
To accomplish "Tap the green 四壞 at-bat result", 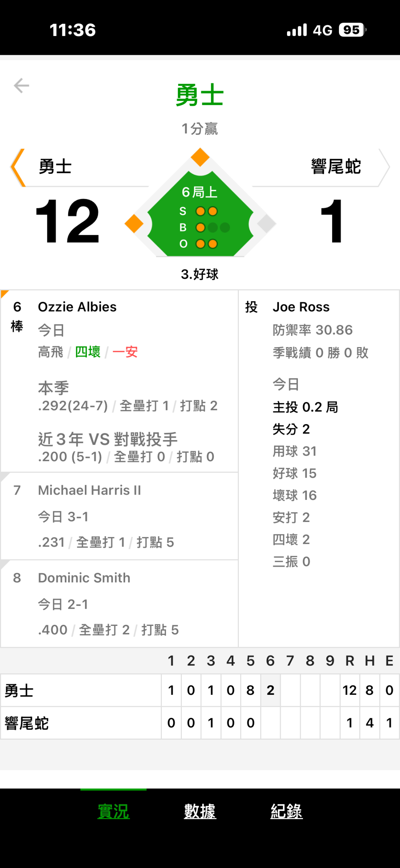I will (x=88, y=352).
